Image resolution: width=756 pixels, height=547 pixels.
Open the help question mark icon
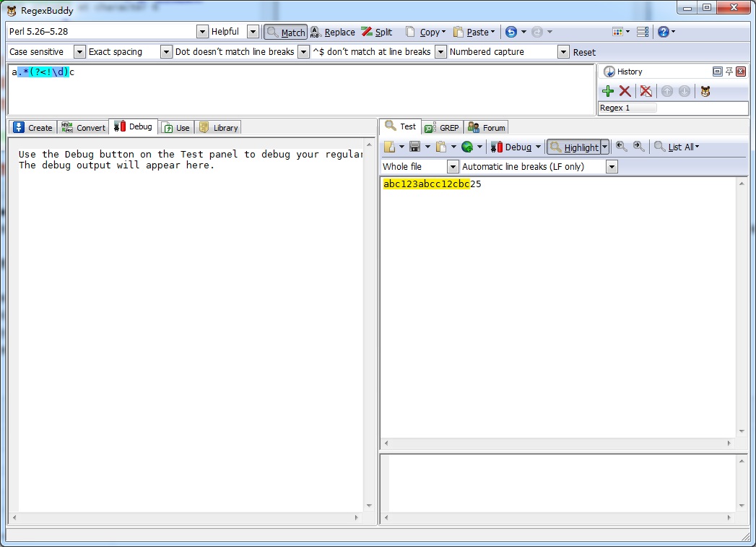(663, 32)
